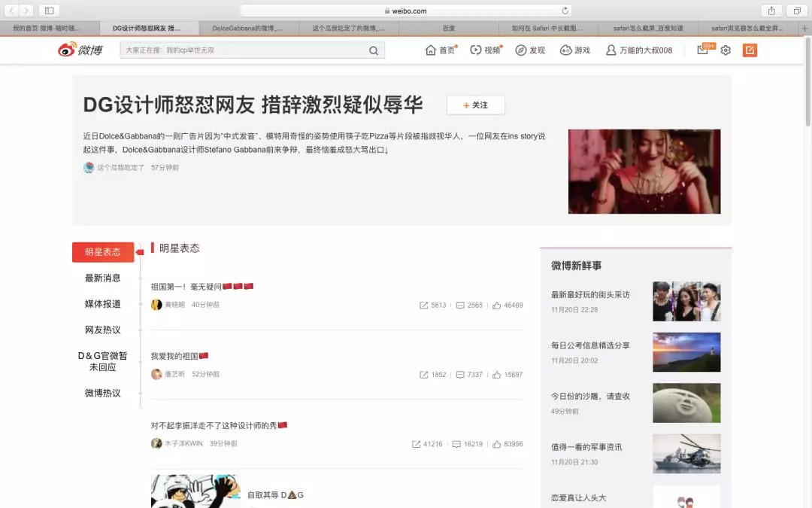The height and width of the screenshot is (508, 812).
Task: Open 值得一看的军事资讯 link
Action: pos(586,447)
